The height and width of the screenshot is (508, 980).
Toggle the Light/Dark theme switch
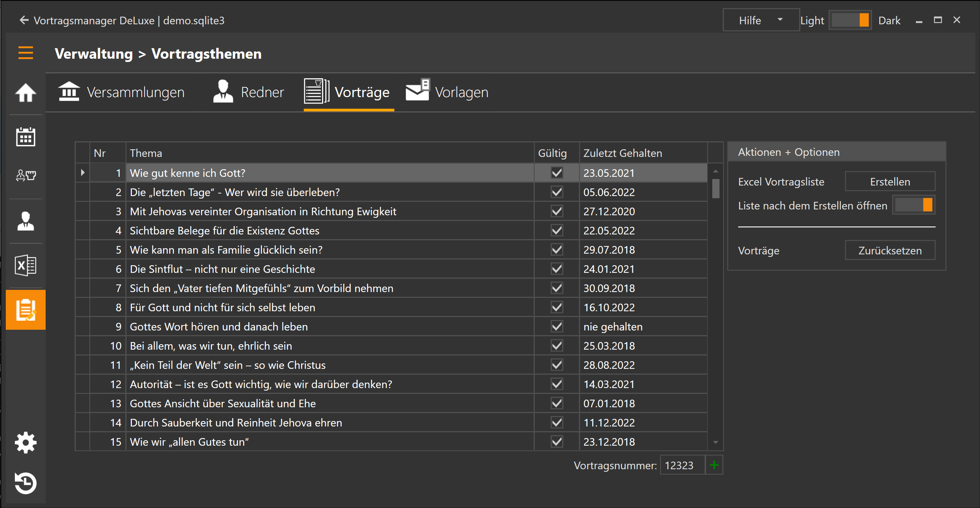850,20
